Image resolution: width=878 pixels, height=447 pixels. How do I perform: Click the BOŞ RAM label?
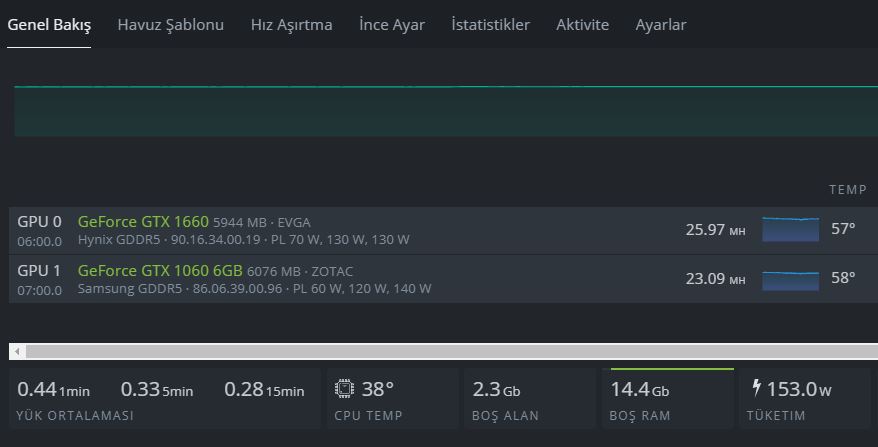(639, 416)
